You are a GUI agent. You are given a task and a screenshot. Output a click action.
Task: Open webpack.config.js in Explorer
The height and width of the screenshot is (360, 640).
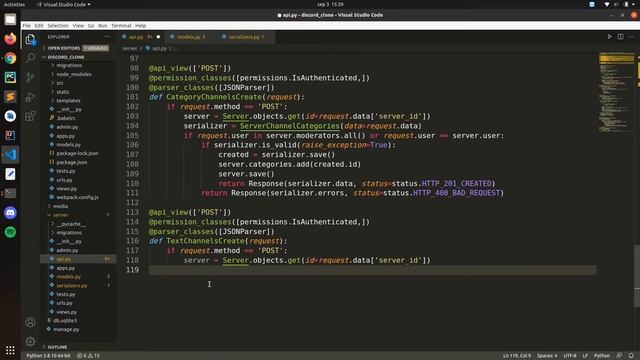coord(77,197)
